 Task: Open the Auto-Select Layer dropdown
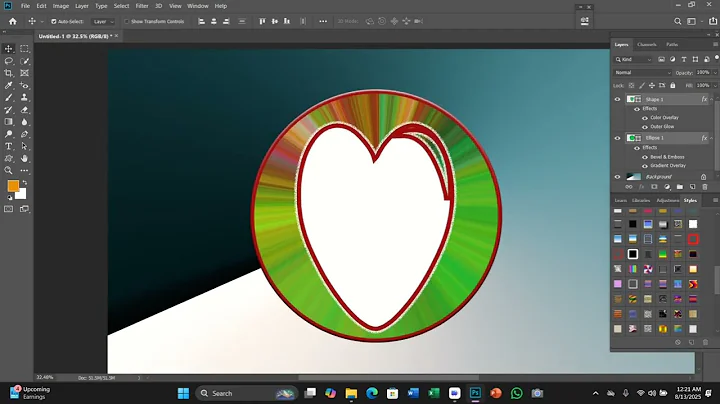(x=103, y=21)
